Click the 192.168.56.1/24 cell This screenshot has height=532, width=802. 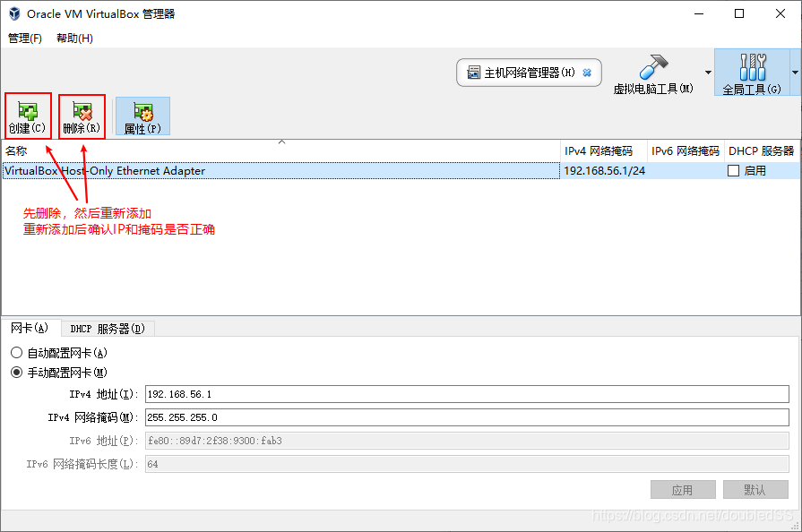coord(604,171)
